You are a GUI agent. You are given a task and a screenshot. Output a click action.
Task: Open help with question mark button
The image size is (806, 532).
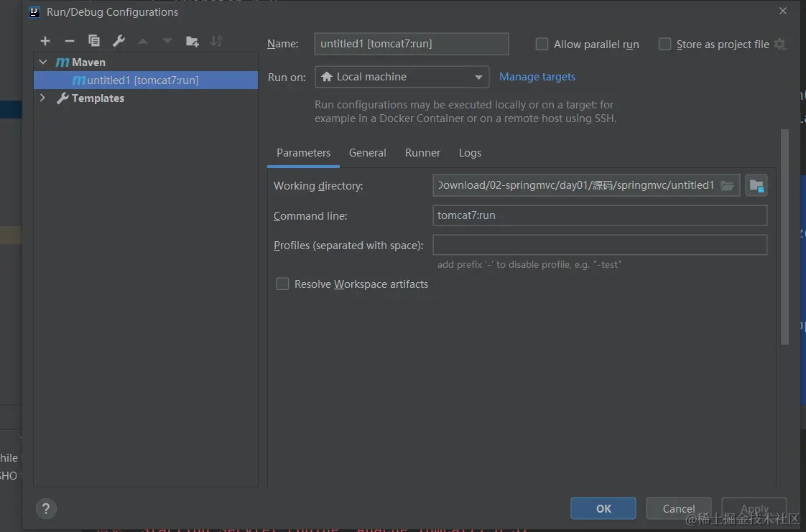[x=46, y=508]
